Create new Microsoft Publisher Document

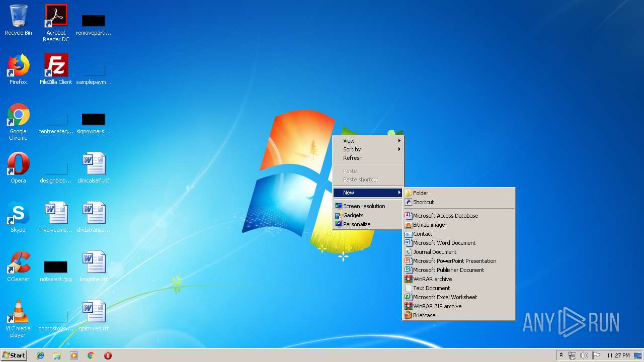click(x=459, y=270)
